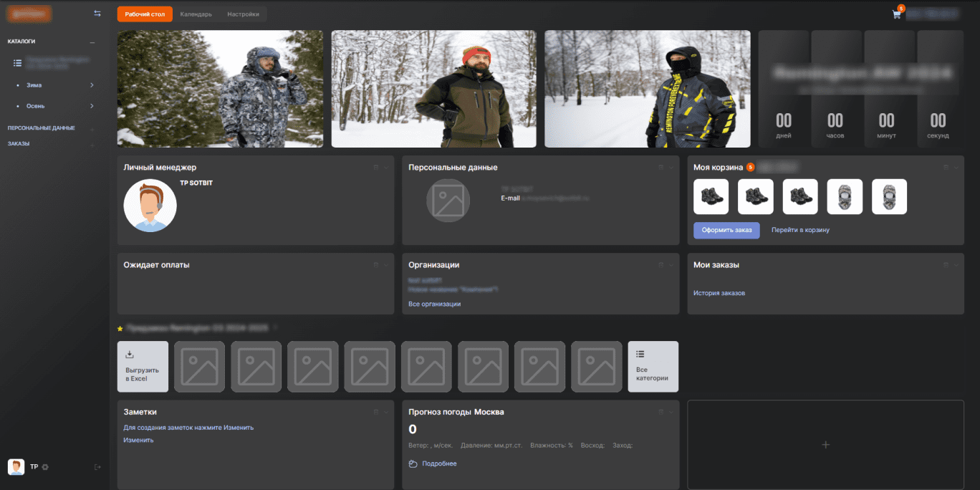The height and width of the screenshot is (490, 980).
Task: Click Изменить link in Заметки
Action: click(138, 440)
